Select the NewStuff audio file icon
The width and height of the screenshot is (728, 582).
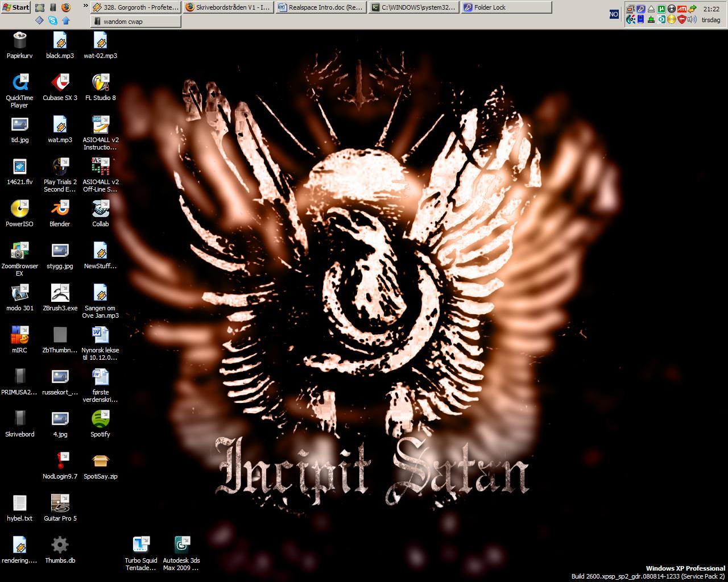(100, 256)
